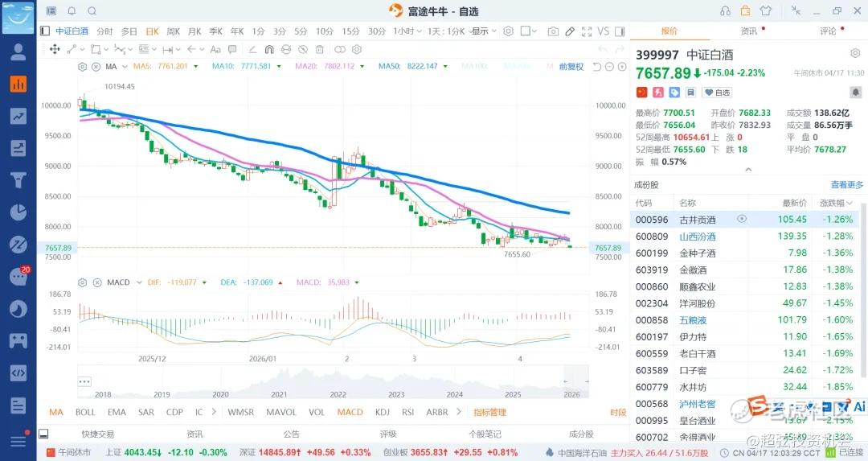Open the 快捷交易 bottom tab
Image resolution: width=868 pixels, height=461 pixels.
point(97,434)
